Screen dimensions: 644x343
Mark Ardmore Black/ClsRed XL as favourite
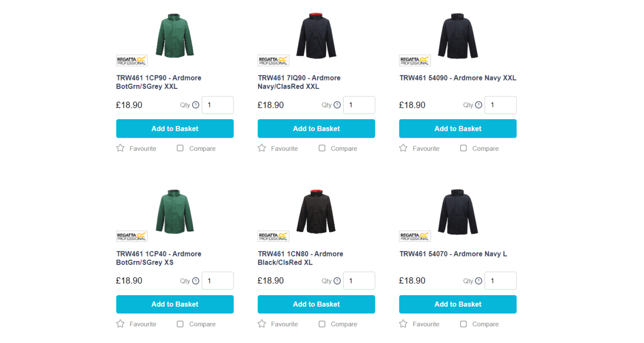point(262,323)
